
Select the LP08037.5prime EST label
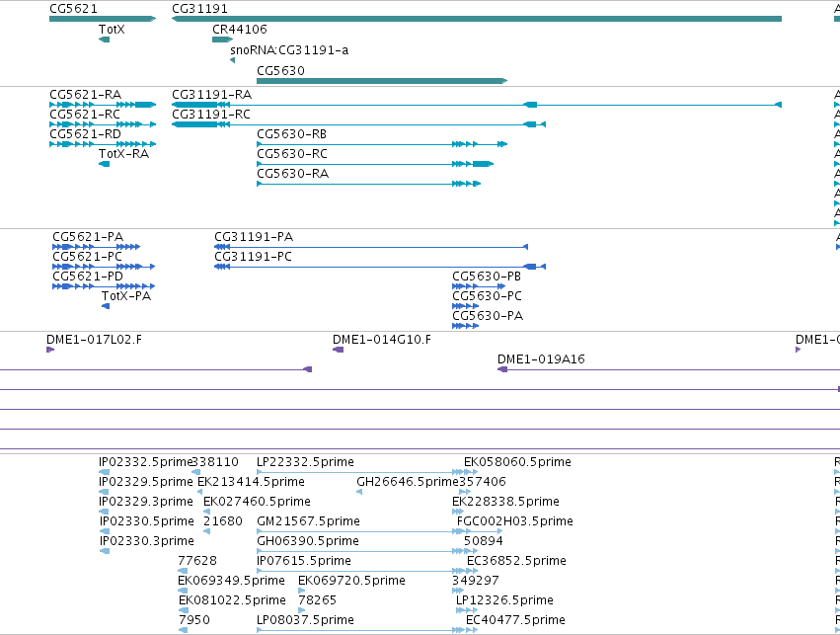(305, 621)
